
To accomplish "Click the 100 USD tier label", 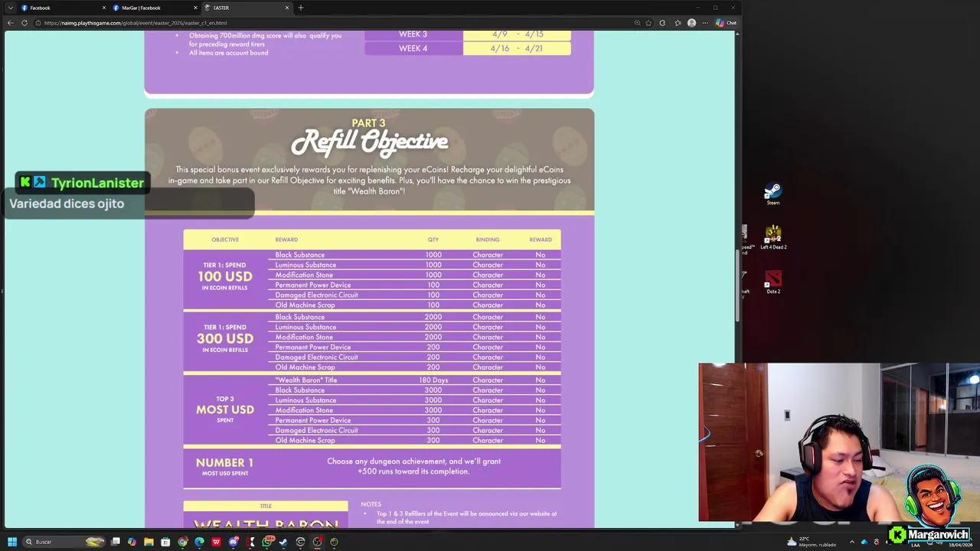I will point(225,276).
